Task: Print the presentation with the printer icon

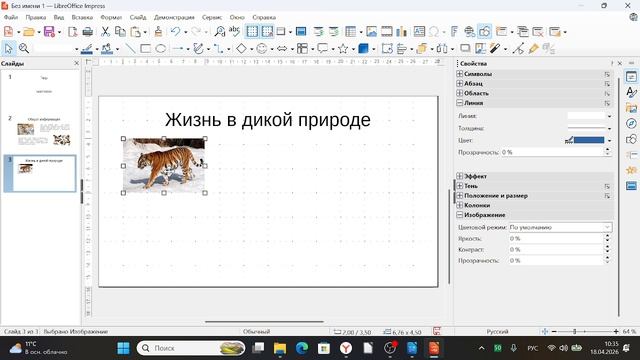Action: [87, 32]
